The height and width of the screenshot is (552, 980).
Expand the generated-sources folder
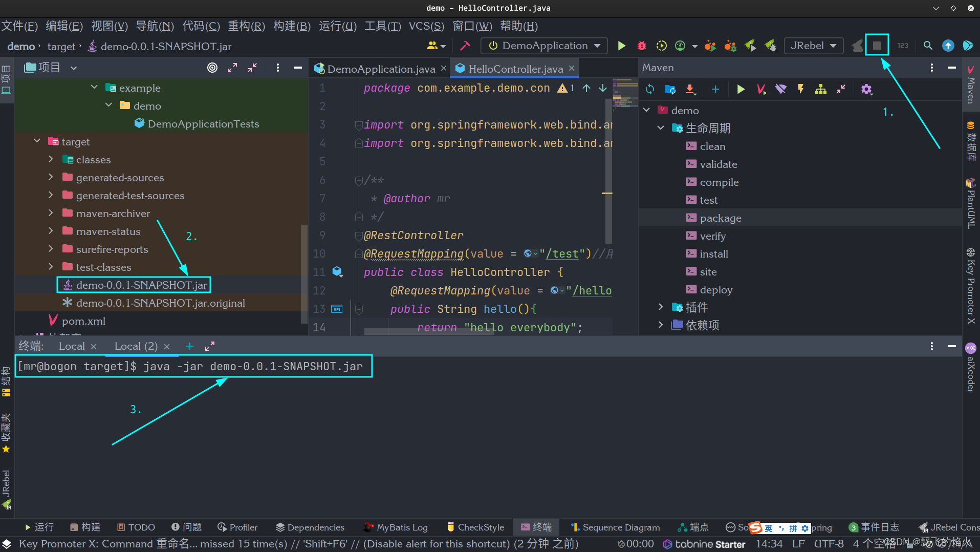(51, 177)
